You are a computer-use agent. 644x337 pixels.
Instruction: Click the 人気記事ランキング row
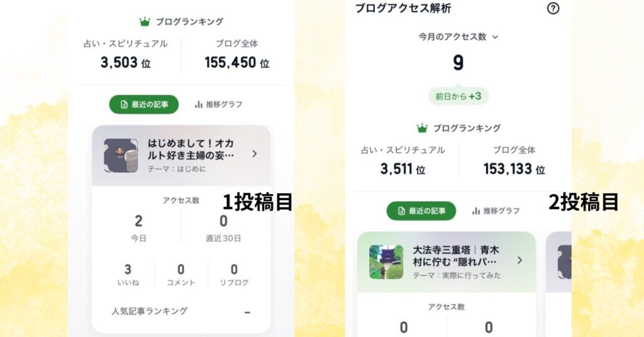(180, 312)
